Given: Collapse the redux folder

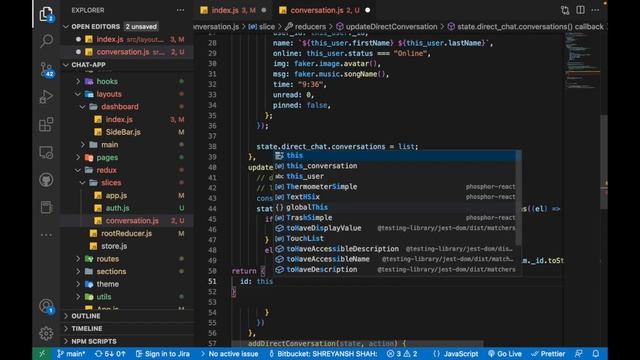Looking at the screenshot, I should pyautogui.click(x=106, y=170).
